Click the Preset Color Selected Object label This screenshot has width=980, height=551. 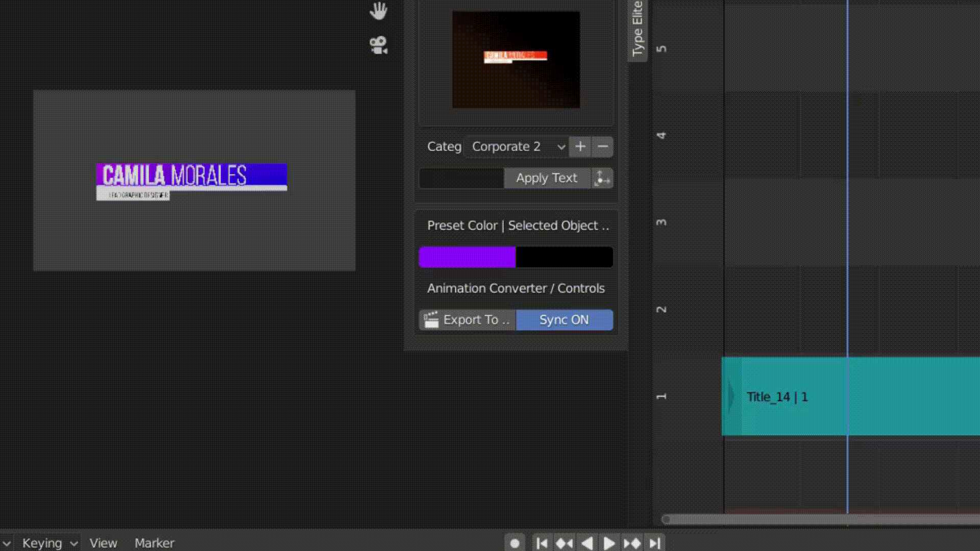pos(518,226)
